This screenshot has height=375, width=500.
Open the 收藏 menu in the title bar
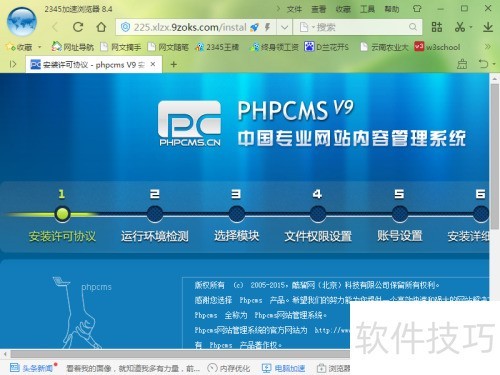(x=343, y=9)
